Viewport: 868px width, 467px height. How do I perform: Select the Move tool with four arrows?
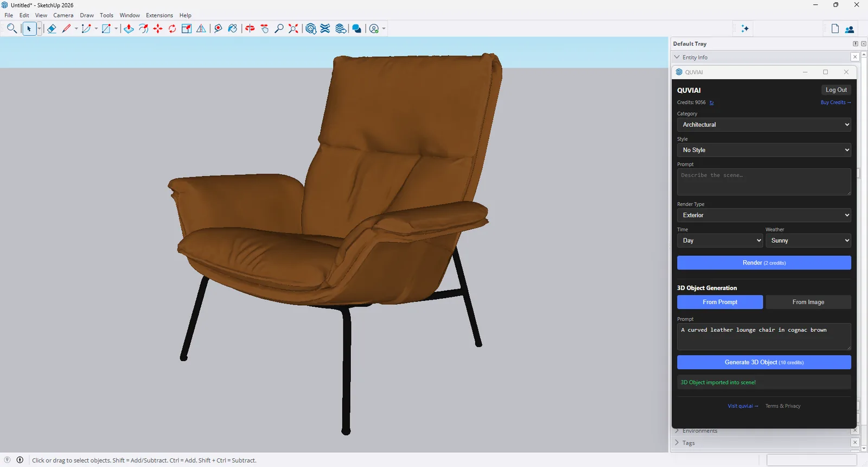tap(158, 29)
